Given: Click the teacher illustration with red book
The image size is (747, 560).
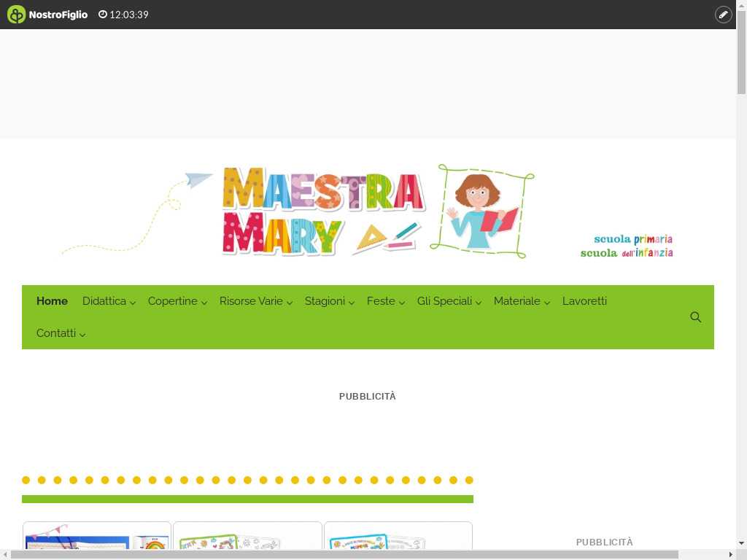Looking at the screenshot, I should (x=481, y=211).
